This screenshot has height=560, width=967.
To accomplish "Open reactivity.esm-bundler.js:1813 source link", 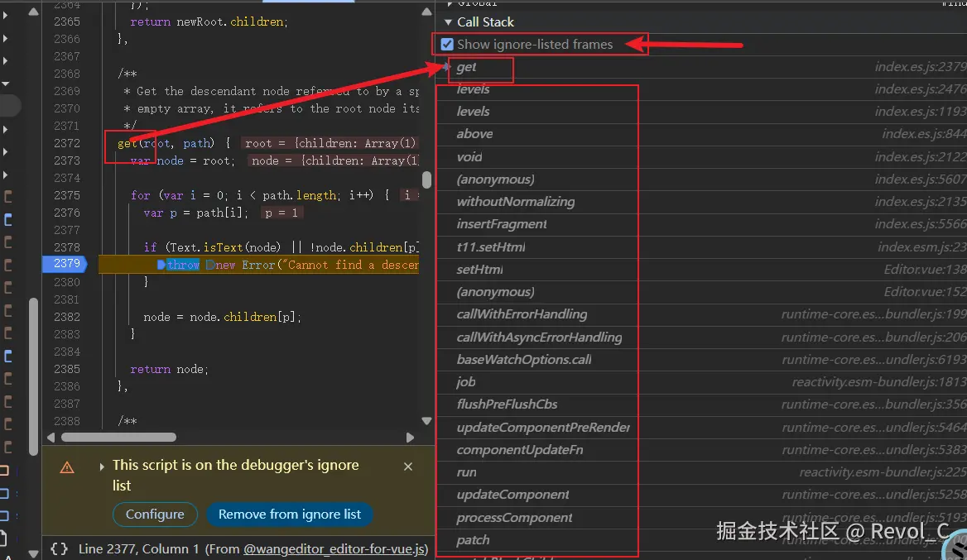I will pyautogui.click(x=878, y=382).
